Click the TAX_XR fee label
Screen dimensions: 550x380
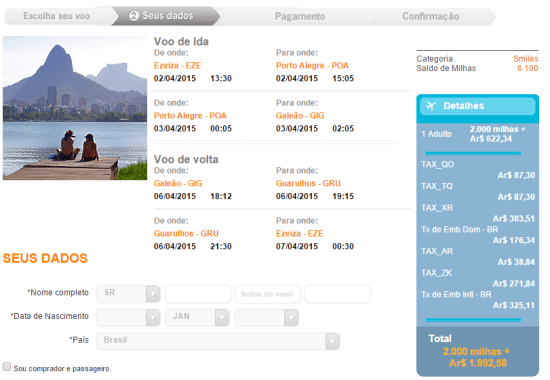pyautogui.click(x=437, y=208)
